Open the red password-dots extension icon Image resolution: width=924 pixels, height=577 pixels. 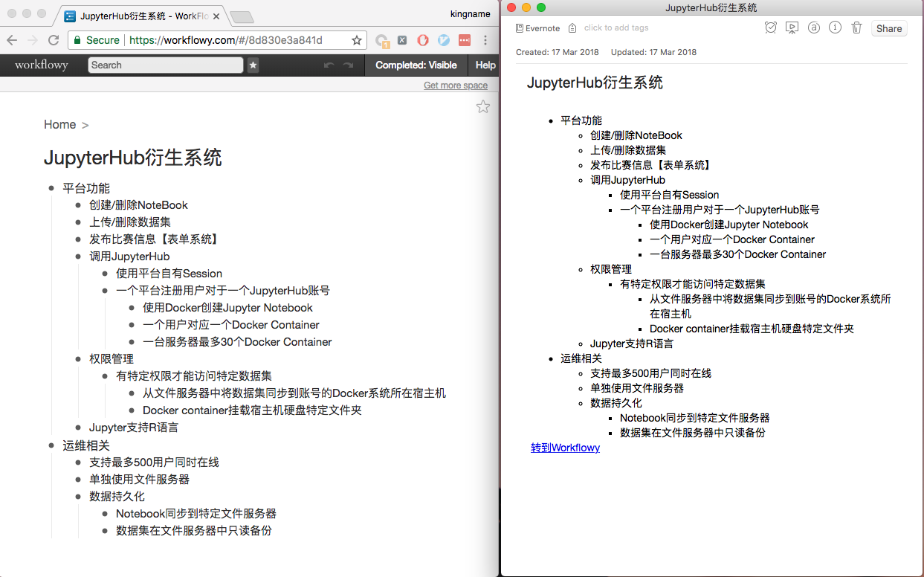[x=465, y=41]
